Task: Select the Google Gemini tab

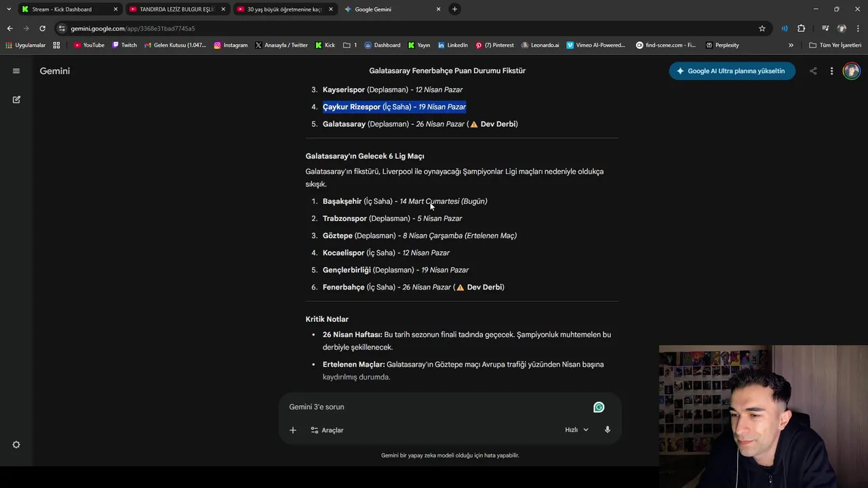Action: (392, 9)
